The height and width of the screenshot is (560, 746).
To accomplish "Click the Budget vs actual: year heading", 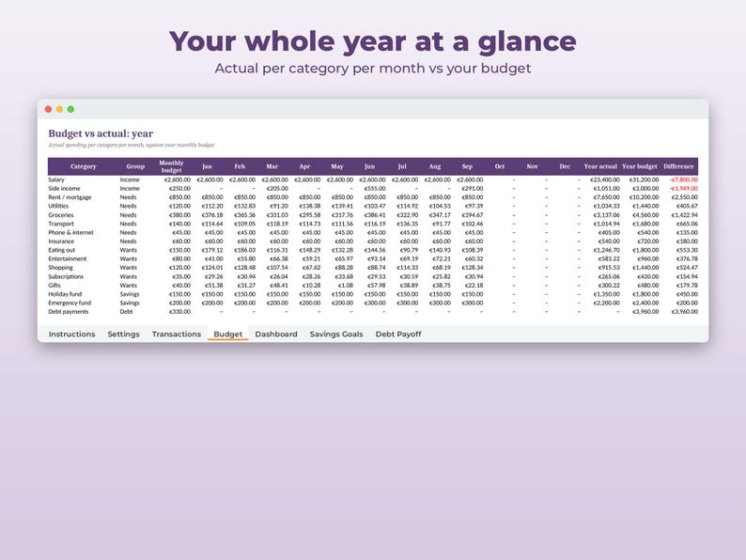I will tap(101, 133).
